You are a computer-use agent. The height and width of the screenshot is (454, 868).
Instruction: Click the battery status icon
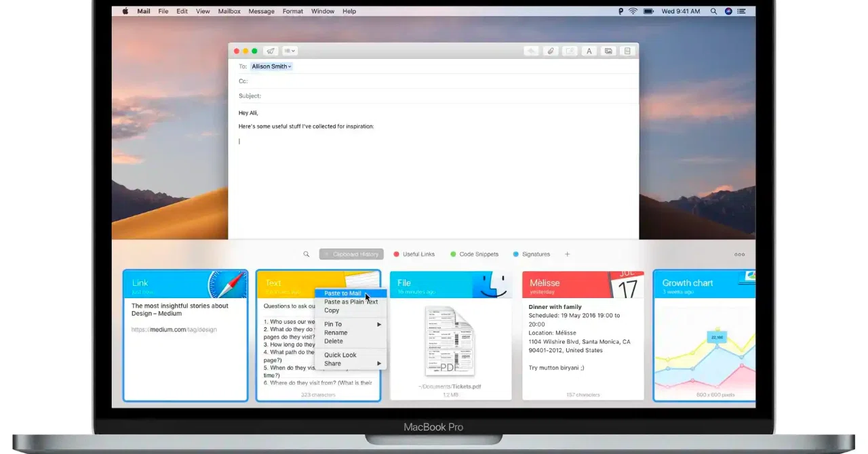[649, 12]
